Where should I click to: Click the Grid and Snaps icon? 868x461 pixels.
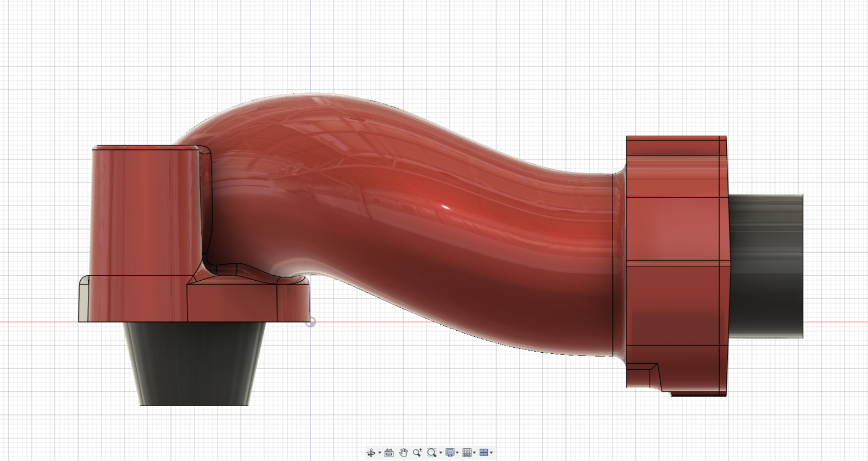pos(467,453)
